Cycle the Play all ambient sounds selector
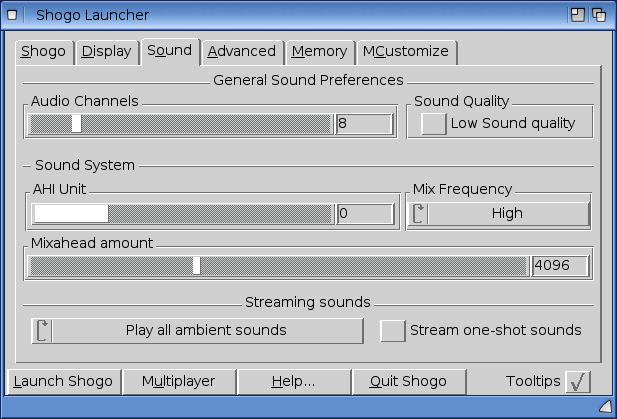 197,331
